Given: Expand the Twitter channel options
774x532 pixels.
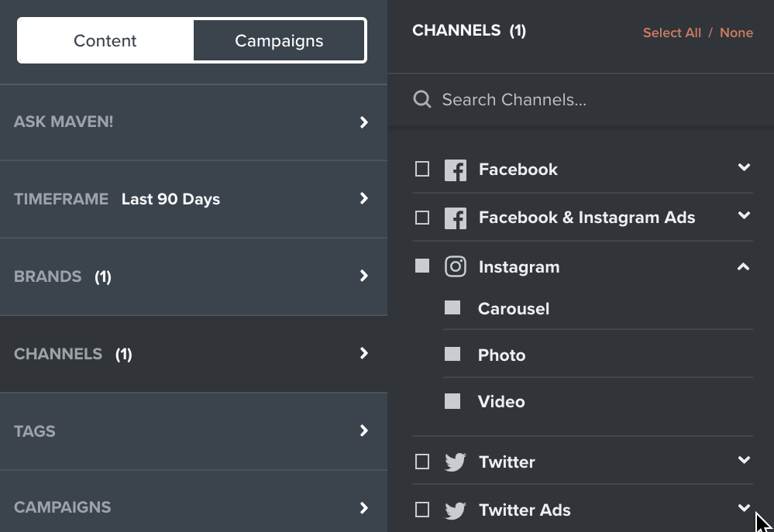Looking at the screenshot, I should coord(744,460).
